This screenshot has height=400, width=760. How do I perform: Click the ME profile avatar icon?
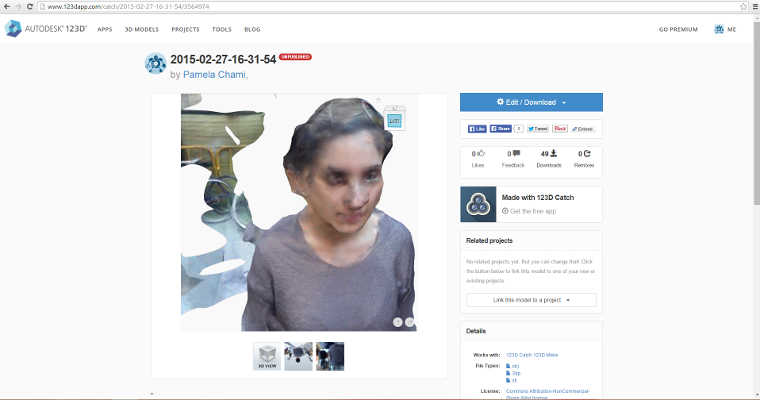click(719, 30)
